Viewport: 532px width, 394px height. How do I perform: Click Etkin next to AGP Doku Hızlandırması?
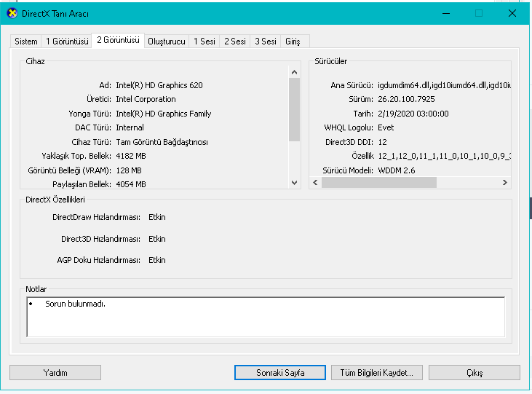tap(157, 260)
